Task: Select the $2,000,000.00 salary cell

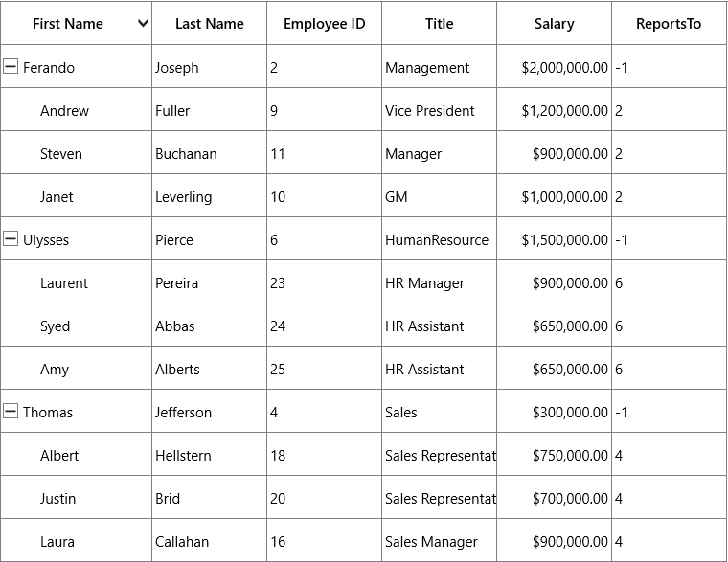Action: [554, 67]
